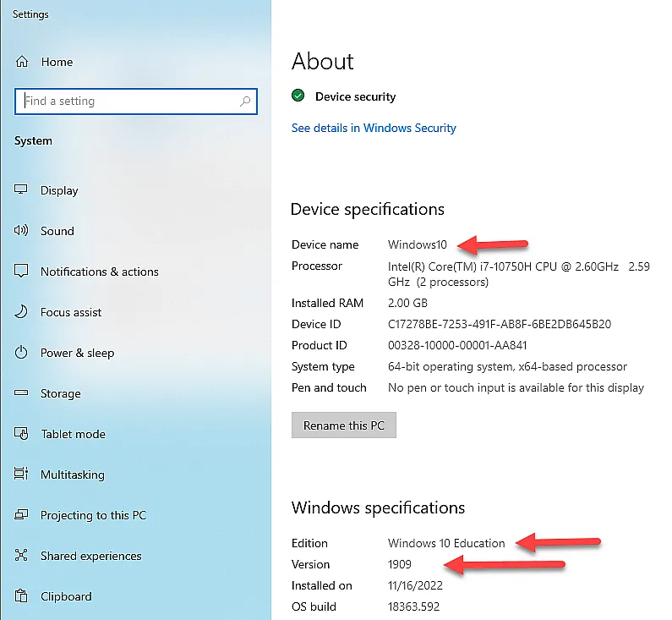The width and height of the screenshot is (672, 620).
Task: Click the About page heading
Action: point(323,61)
